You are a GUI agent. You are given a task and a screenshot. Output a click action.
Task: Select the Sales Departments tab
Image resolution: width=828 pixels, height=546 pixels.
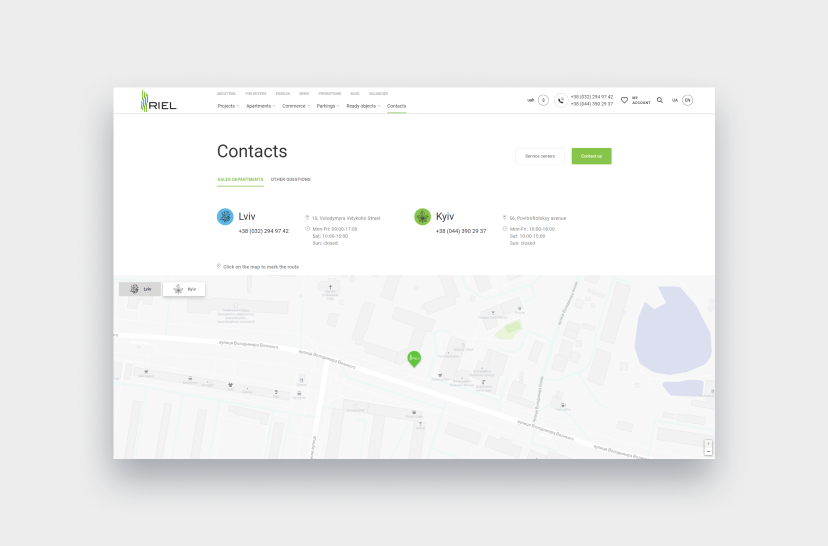coord(240,180)
